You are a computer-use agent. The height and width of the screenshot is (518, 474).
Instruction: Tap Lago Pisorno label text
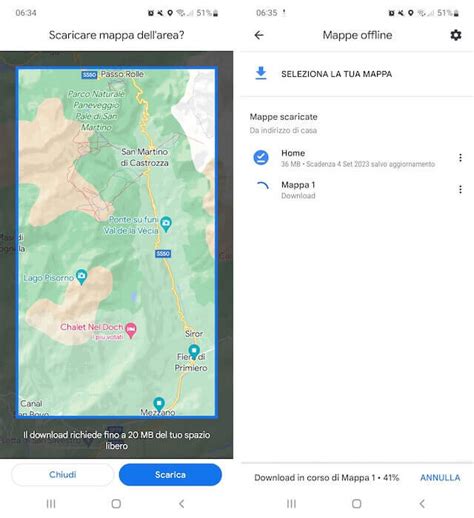tap(49, 278)
